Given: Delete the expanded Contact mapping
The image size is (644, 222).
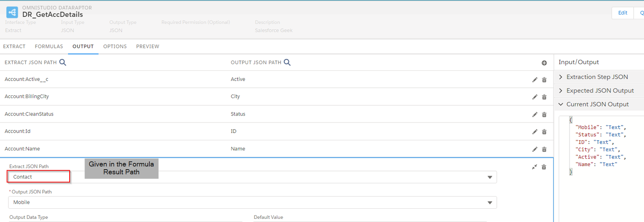Looking at the screenshot, I should click(544, 167).
